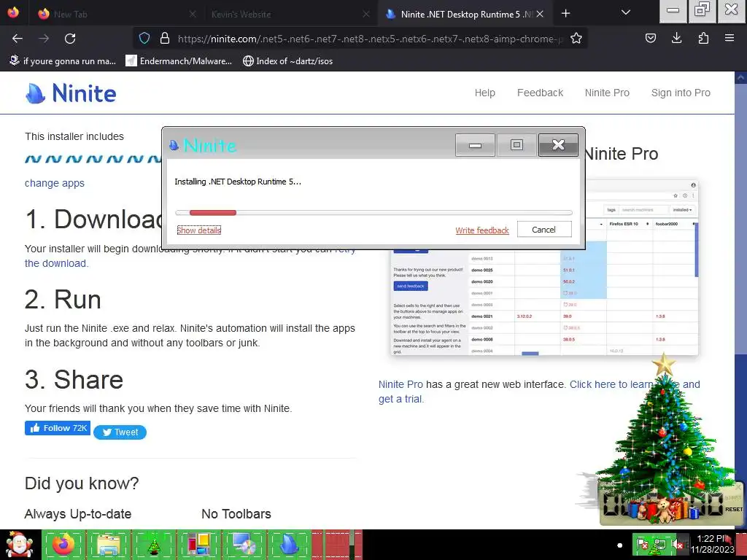Click Sign into Pro link
The image size is (747, 560).
pos(681,93)
